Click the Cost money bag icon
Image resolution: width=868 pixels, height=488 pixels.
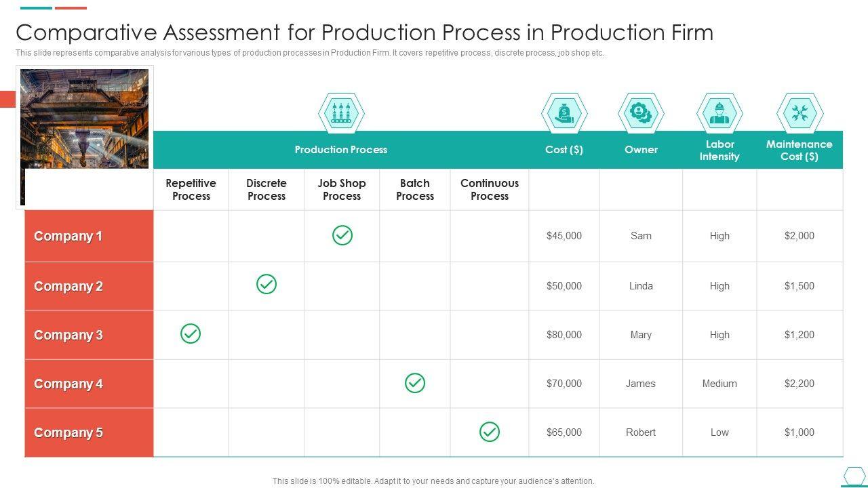coord(564,113)
